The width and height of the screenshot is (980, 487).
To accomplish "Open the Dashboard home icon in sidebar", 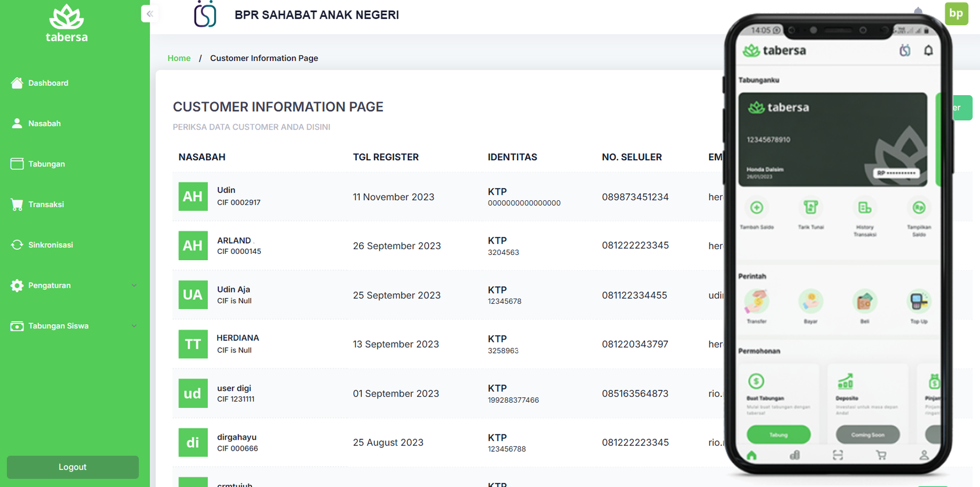I will pyautogui.click(x=17, y=83).
